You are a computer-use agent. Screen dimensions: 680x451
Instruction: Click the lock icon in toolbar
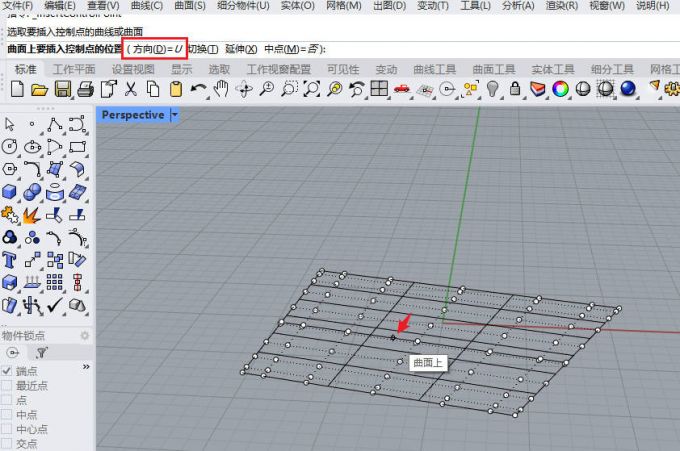515,89
